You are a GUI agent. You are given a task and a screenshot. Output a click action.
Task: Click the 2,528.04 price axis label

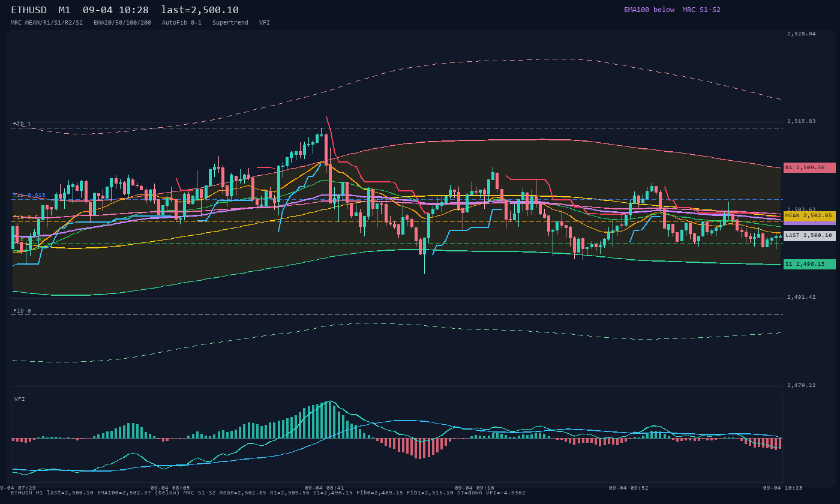tap(802, 34)
